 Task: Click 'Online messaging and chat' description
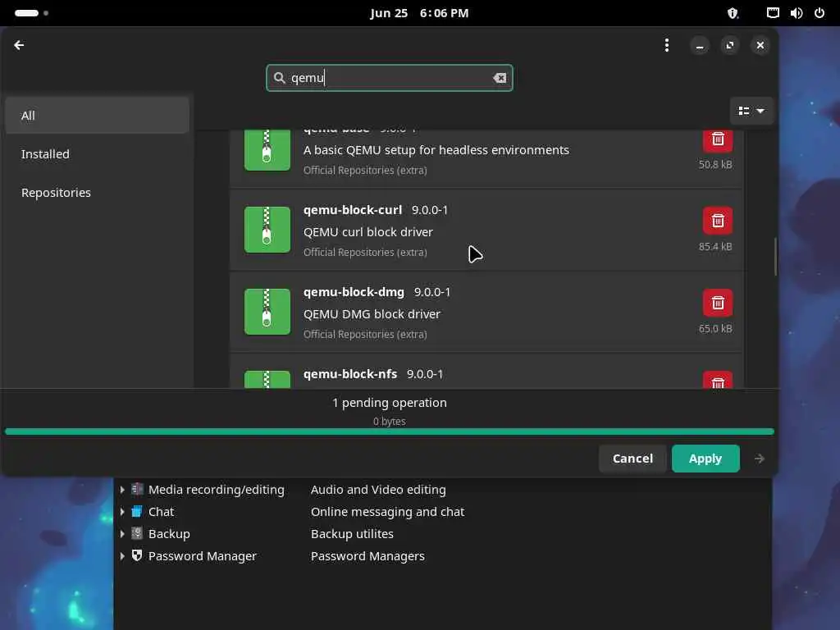coord(387,512)
